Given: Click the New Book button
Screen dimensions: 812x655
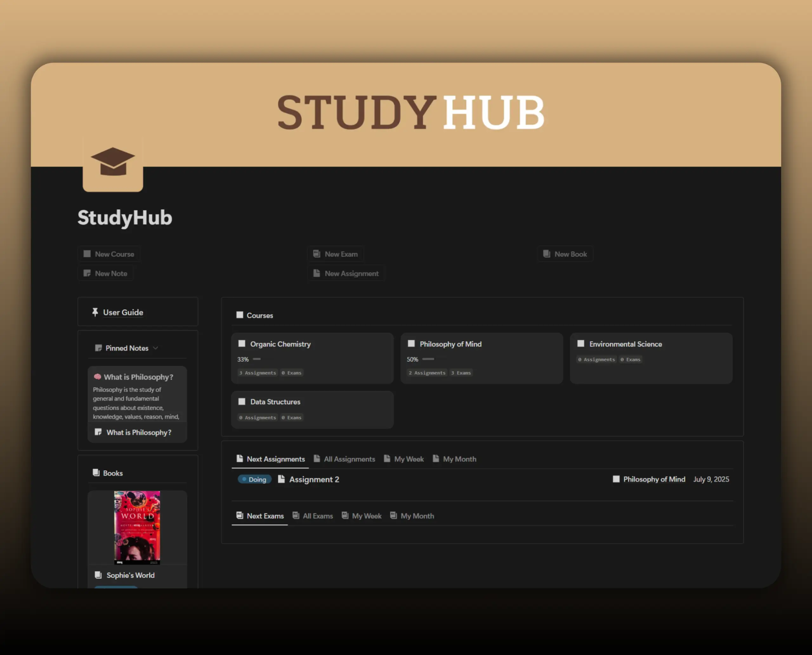Looking at the screenshot, I should 565,254.
